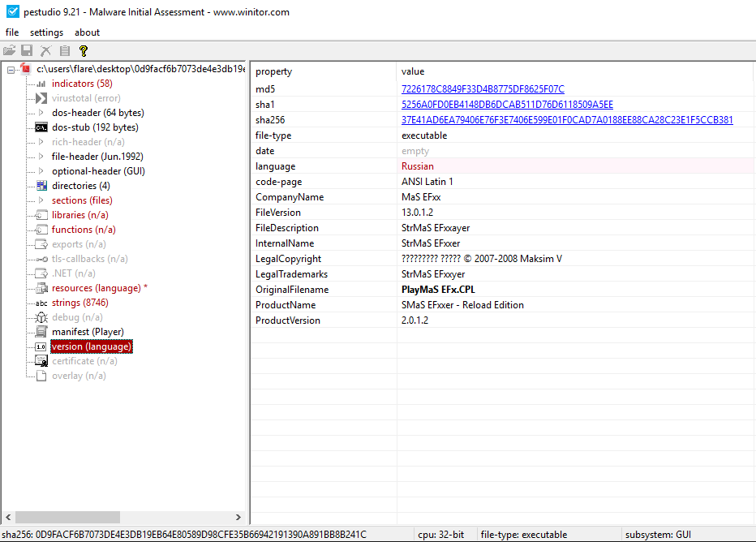Select the 'SMaS EFxxer - Reload Edition' value

462,305
